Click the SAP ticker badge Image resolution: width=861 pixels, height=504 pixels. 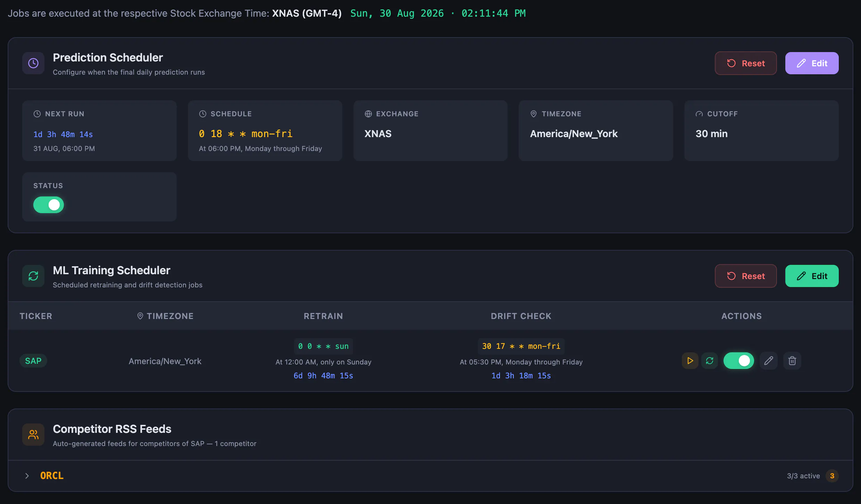click(x=33, y=361)
